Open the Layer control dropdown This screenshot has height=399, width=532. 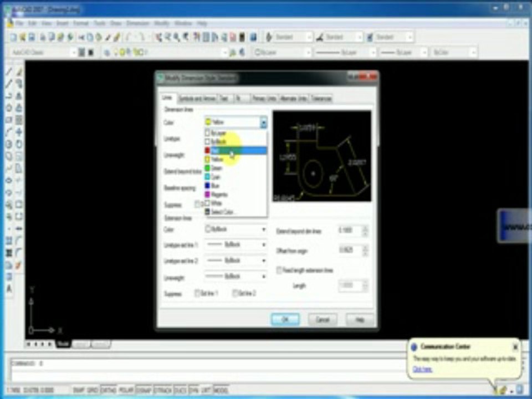point(166,53)
